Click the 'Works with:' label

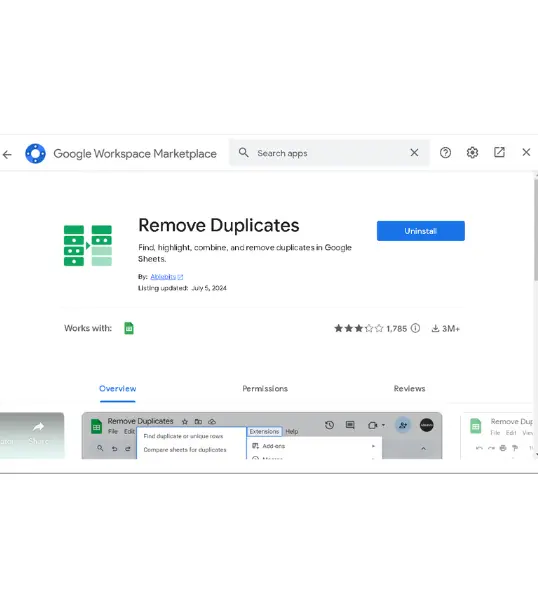point(88,328)
